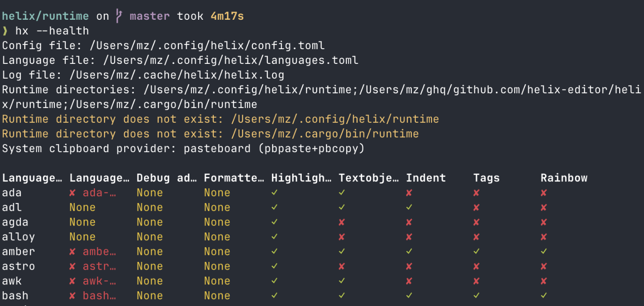Click the language name awk
Screen dimensions: 644x306
12,281
